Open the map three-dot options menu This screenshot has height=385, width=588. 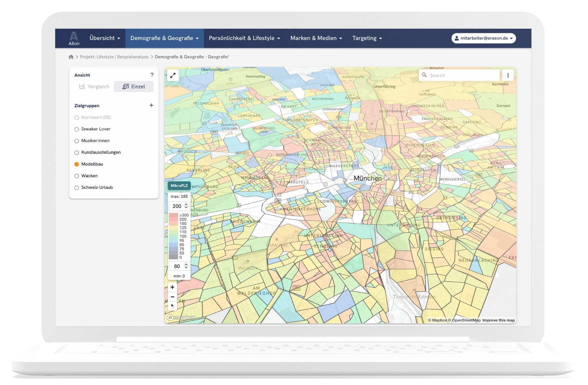(508, 75)
